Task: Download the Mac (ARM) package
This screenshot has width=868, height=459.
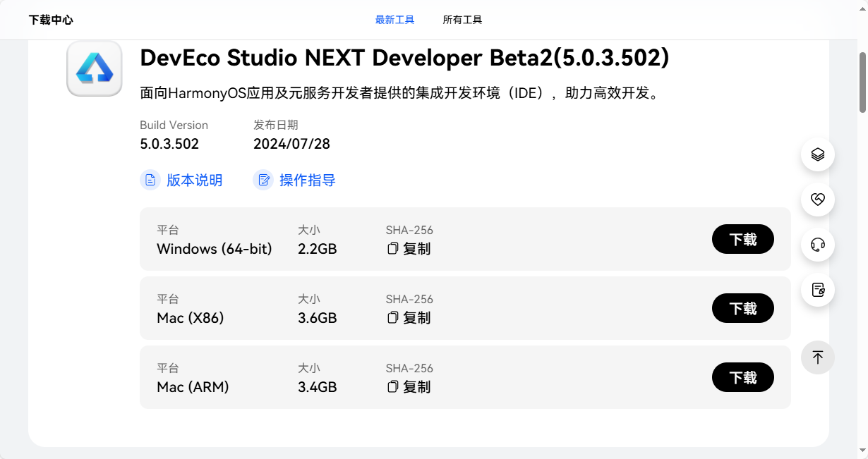Action: coord(743,377)
